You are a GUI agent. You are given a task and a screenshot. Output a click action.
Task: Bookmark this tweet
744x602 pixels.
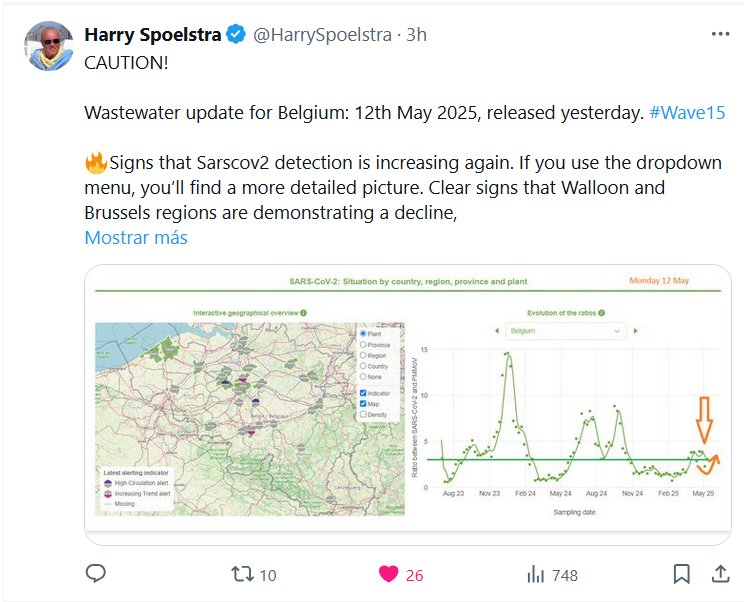point(681,574)
